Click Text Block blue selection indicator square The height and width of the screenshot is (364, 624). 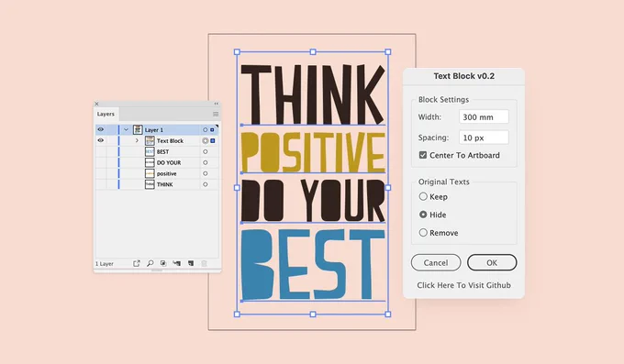click(x=213, y=140)
